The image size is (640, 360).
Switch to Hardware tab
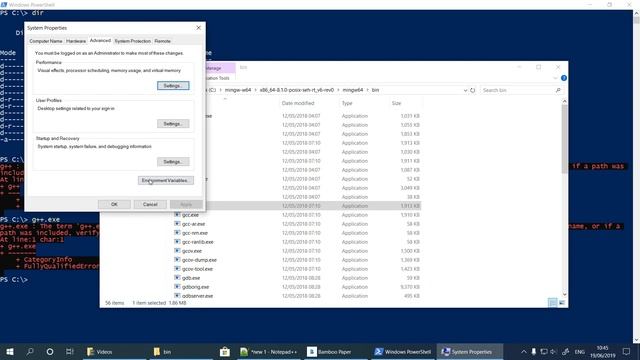coord(76,41)
